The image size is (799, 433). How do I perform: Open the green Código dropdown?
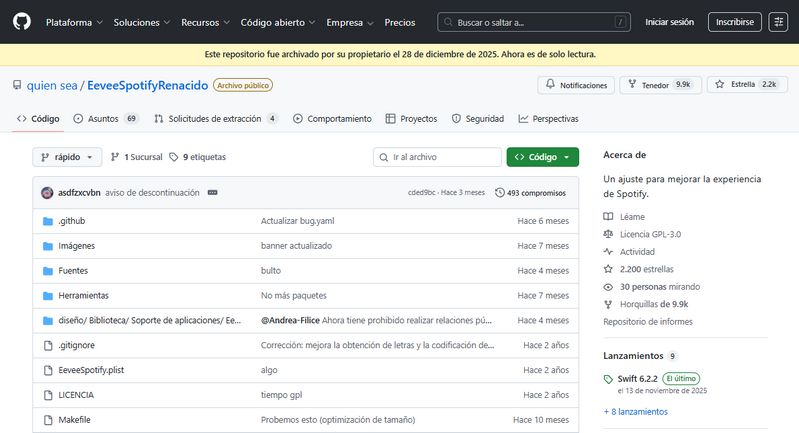tap(542, 157)
